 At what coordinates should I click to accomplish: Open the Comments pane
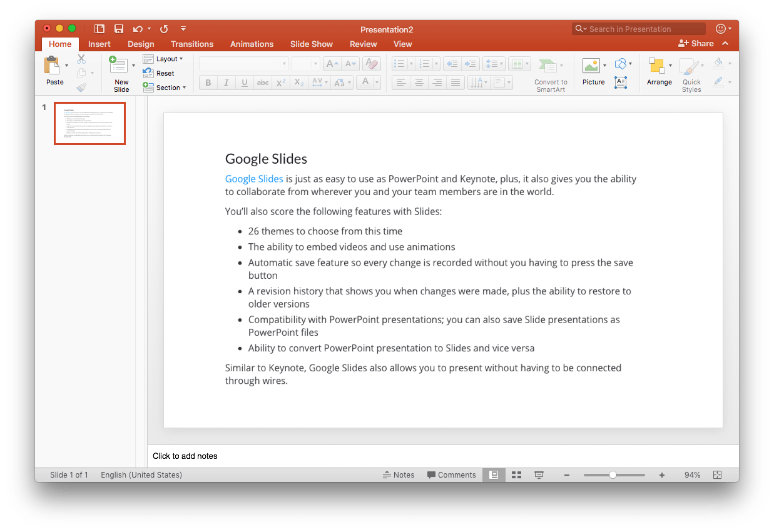point(451,475)
